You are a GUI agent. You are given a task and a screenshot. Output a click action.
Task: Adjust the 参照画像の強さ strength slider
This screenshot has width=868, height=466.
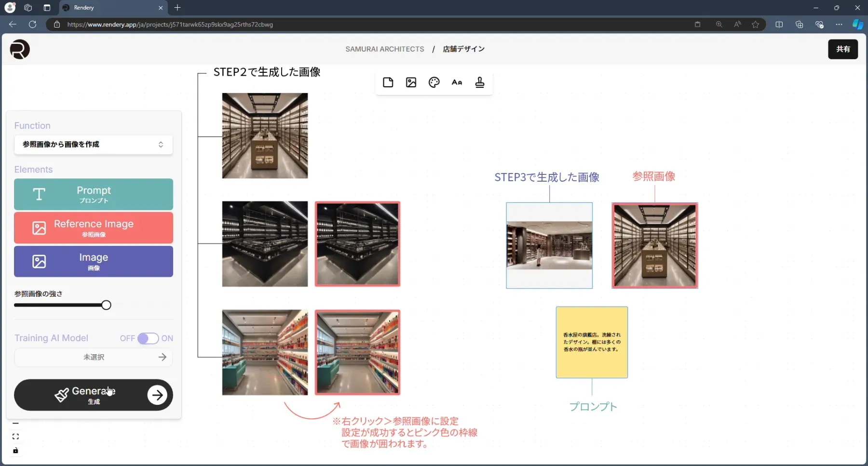coord(105,305)
